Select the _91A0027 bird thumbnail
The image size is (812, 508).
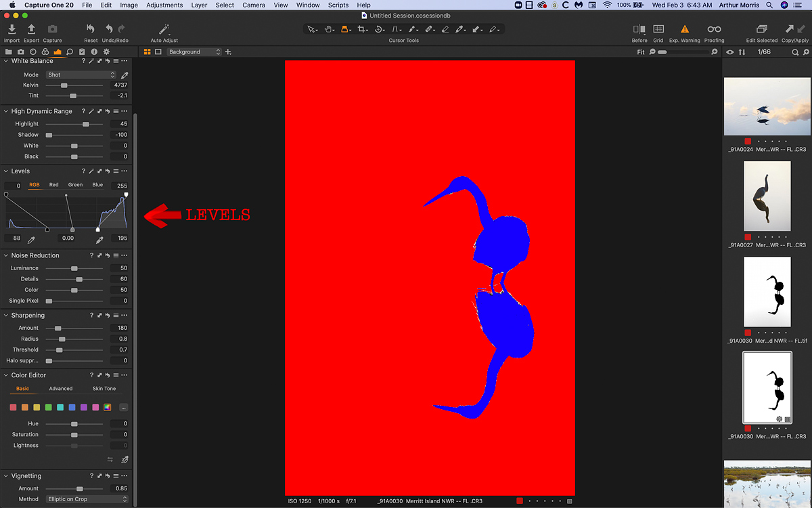[x=767, y=196]
